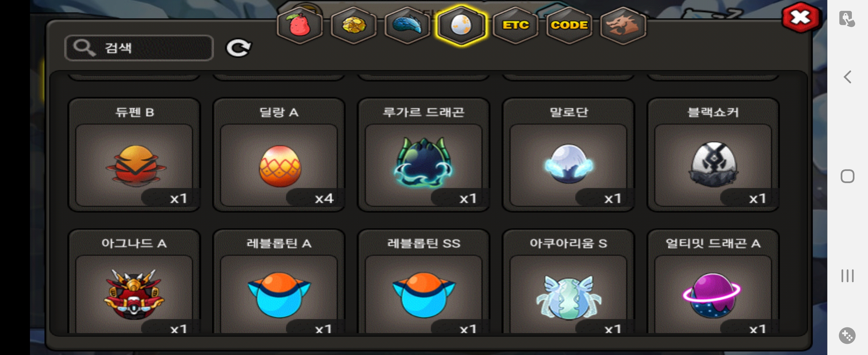Open the CODE tab

pyautogui.click(x=569, y=26)
